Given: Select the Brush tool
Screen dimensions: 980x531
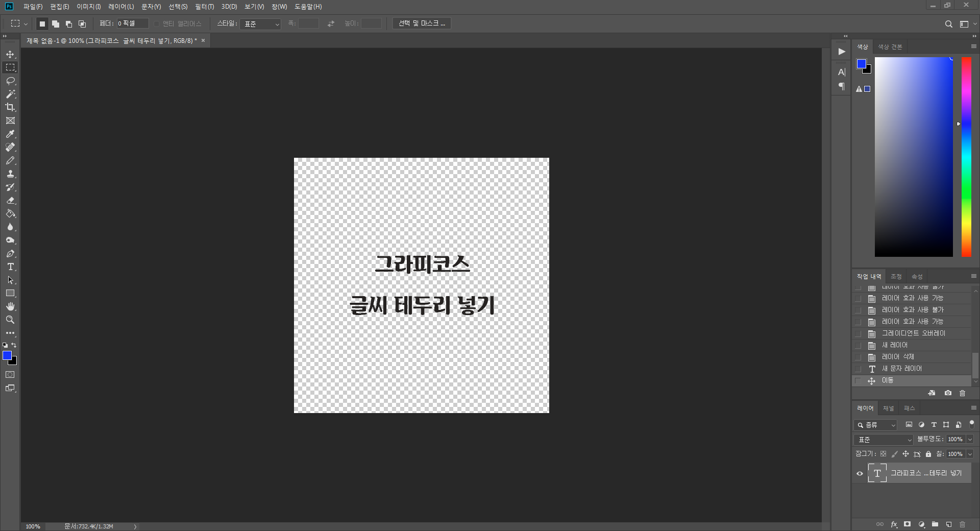Looking at the screenshot, I should 10,160.
